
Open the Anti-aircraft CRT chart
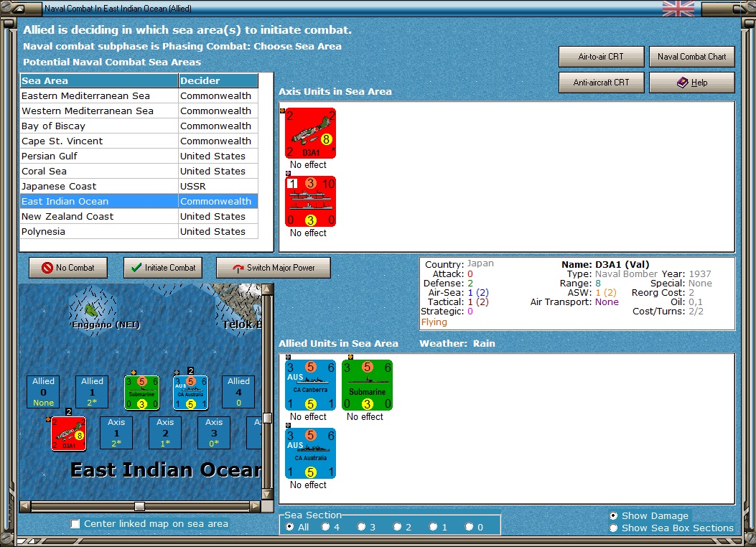(601, 83)
